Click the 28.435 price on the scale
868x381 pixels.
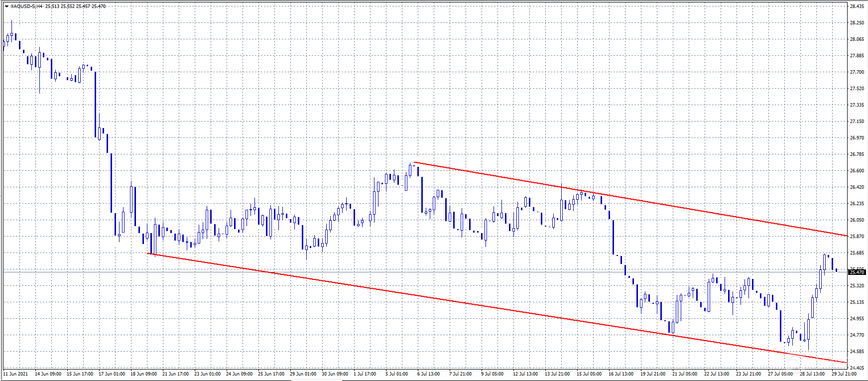click(x=857, y=6)
